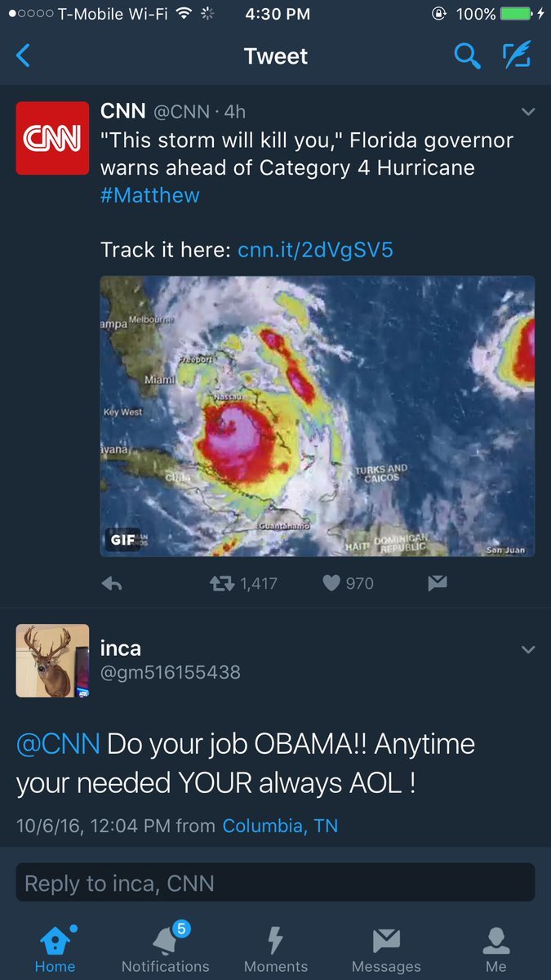Open the Columbia, TN location link

[280, 826]
